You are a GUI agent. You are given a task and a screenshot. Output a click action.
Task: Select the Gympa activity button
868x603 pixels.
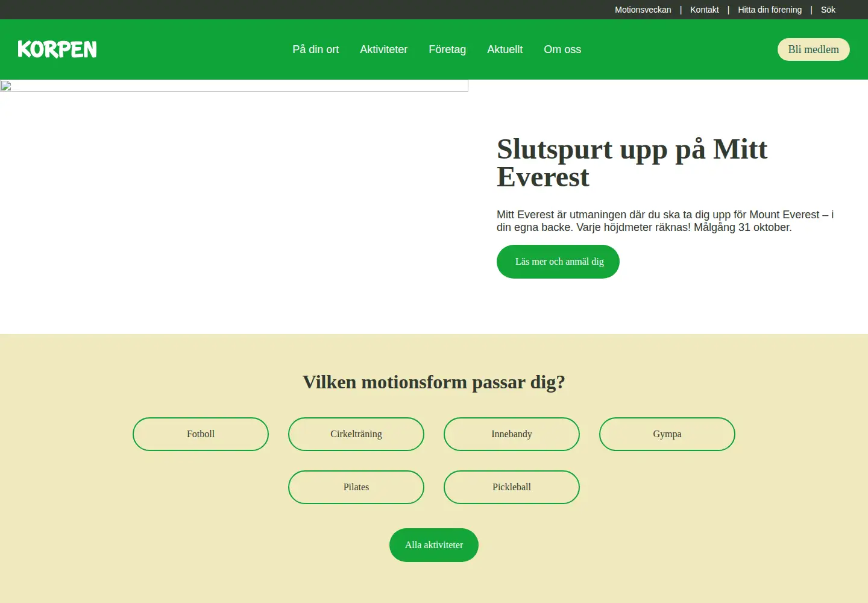tap(667, 434)
